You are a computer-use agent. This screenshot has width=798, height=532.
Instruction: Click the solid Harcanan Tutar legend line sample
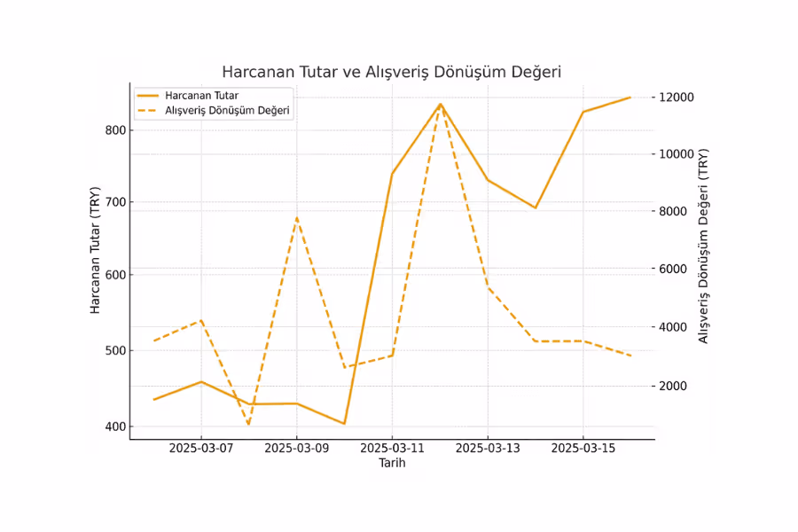[147, 96]
